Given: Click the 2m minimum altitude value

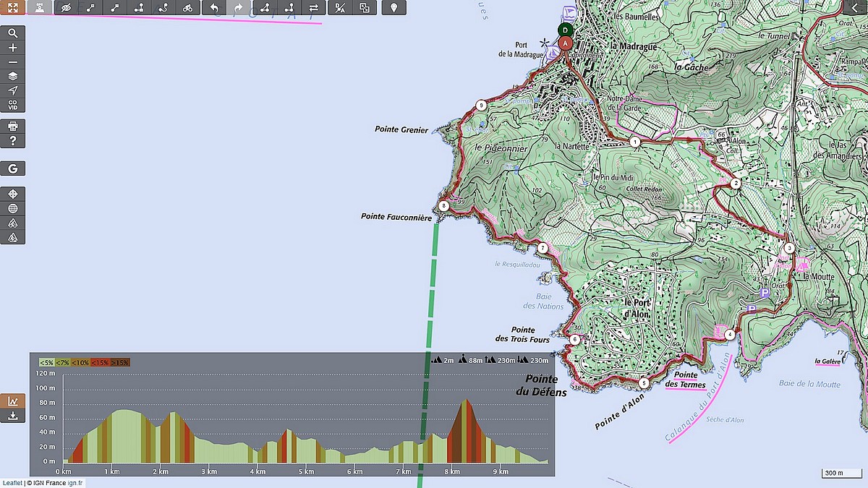Looking at the screenshot, I should 448,359.
